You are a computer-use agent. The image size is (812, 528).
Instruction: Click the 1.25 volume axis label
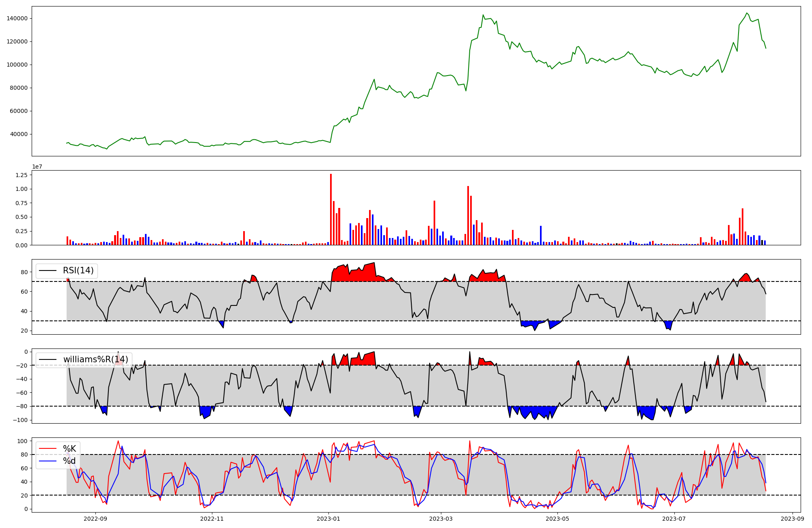click(x=22, y=175)
